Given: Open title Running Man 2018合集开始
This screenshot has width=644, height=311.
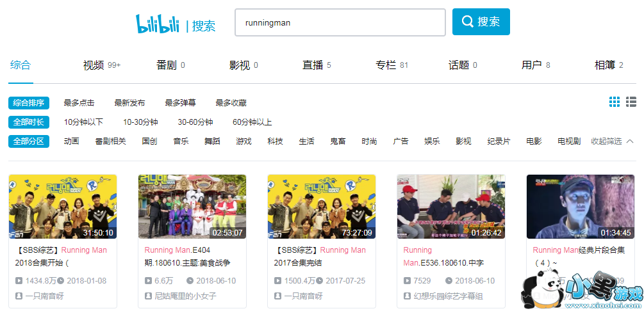Looking at the screenshot, I should (61, 257).
